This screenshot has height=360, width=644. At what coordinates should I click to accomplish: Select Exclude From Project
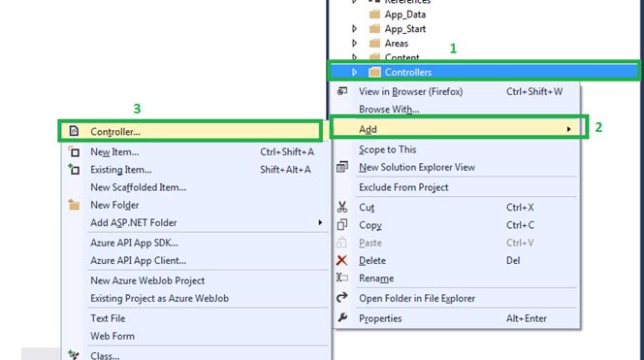(403, 187)
